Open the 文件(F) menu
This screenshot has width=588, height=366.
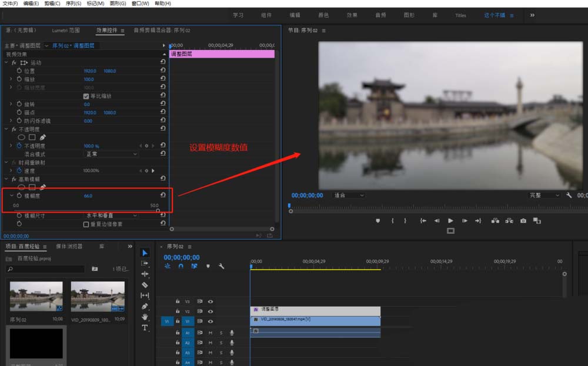[11, 4]
